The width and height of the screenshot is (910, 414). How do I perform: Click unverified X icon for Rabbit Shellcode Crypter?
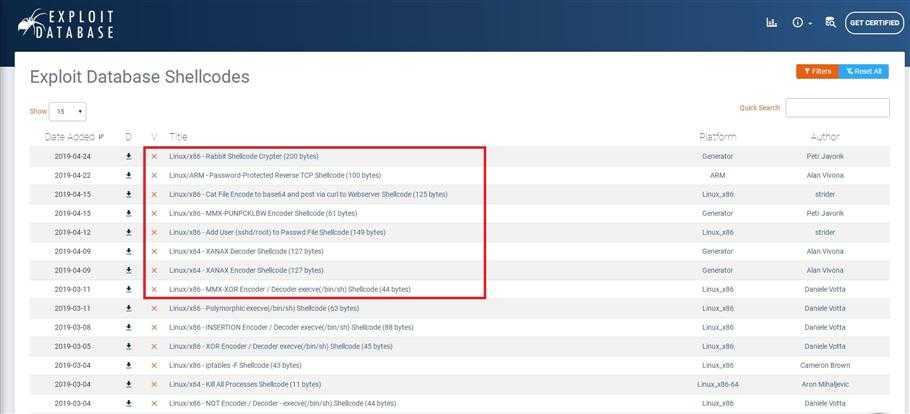pos(154,157)
